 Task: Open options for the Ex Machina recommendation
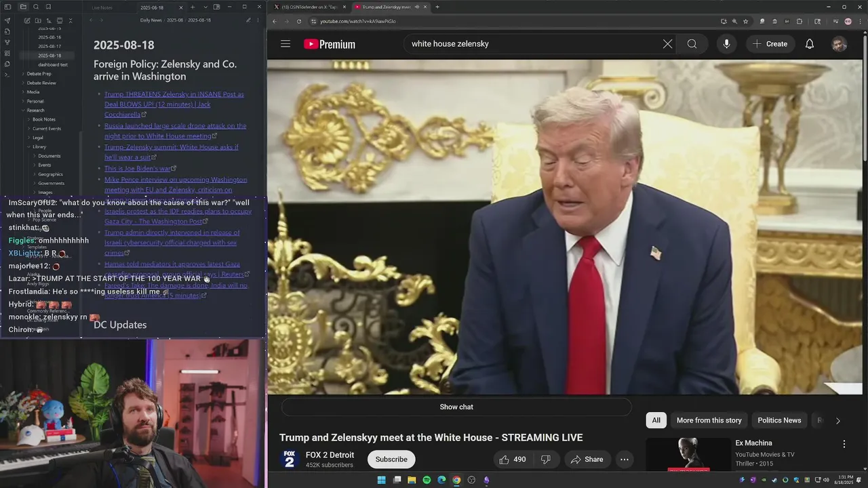(x=844, y=444)
